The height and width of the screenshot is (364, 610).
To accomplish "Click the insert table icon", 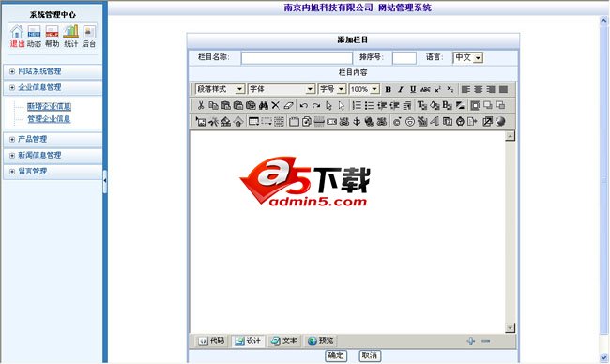I will pos(253,122).
